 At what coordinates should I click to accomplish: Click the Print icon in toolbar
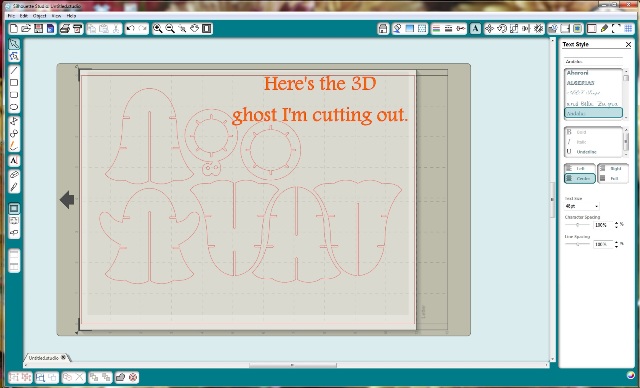[x=64, y=29]
